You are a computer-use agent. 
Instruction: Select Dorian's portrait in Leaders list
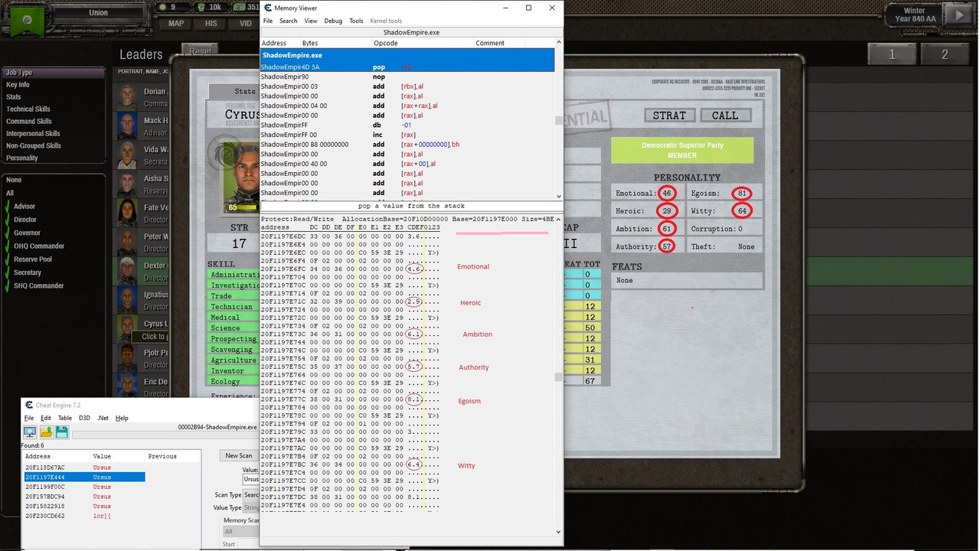[x=128, y=96]
